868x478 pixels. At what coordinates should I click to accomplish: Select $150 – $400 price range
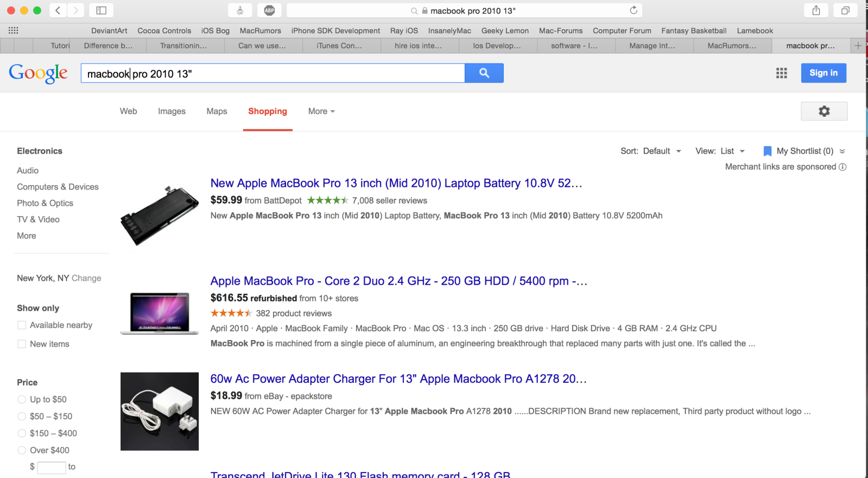click(x=22, y=433)
